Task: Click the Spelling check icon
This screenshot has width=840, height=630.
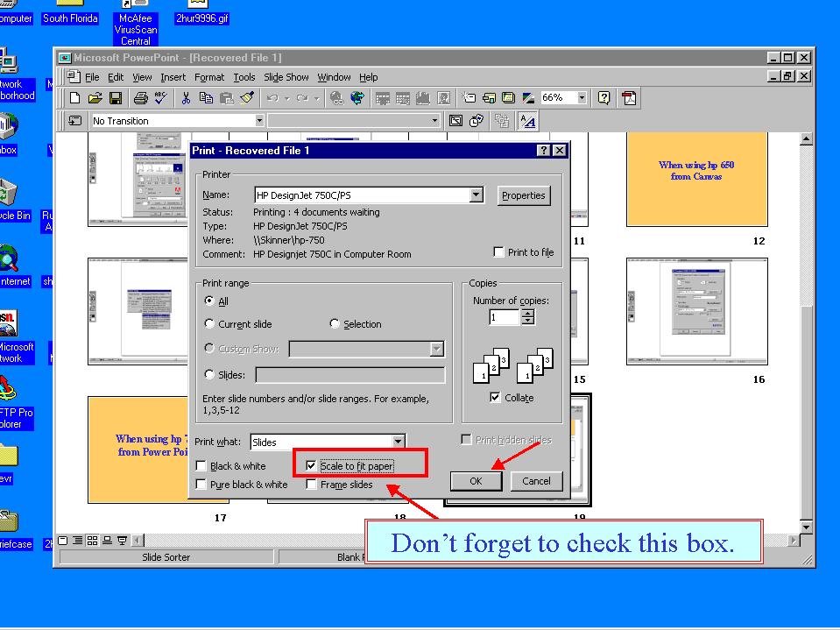Action: [x=160, y=98]
